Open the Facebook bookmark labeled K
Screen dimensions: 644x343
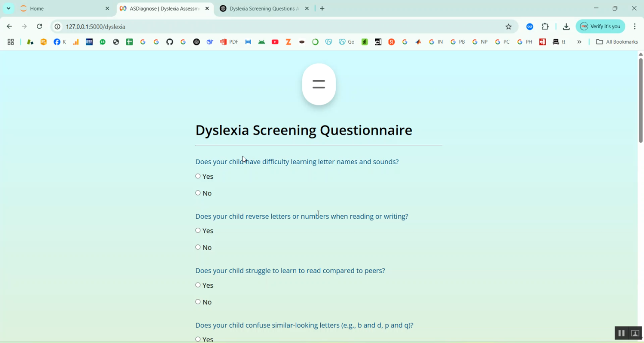[x=60, y=42]
